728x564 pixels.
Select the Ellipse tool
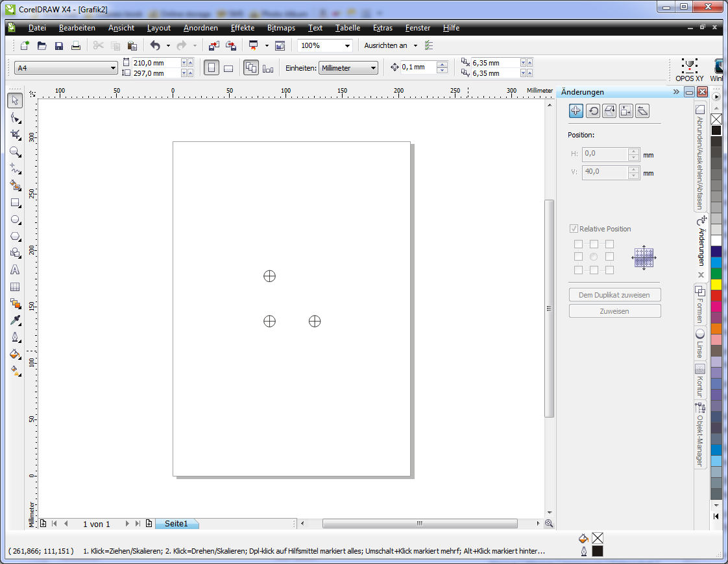click(14, 219)
